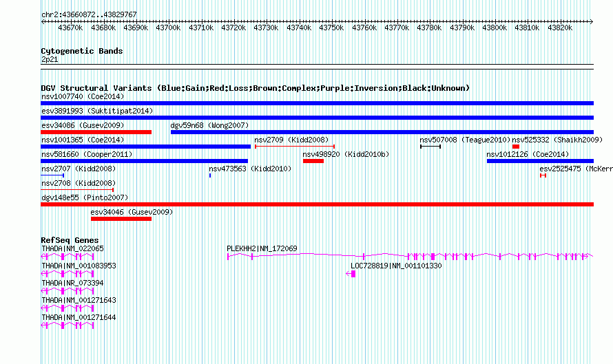Click the nsv498920 (Kidd2010b) red block
This screenshot has width=613, height=364.
point(313,161)
